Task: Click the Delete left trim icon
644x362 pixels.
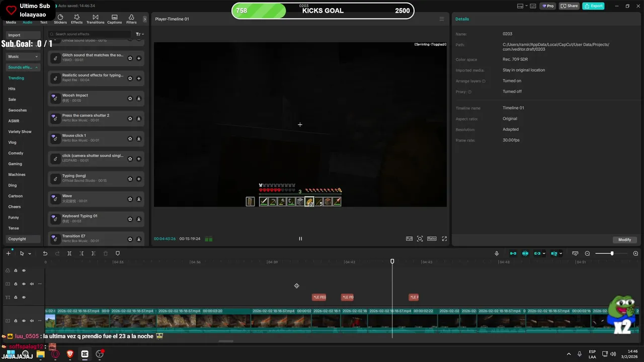Action: click(82, 253)
